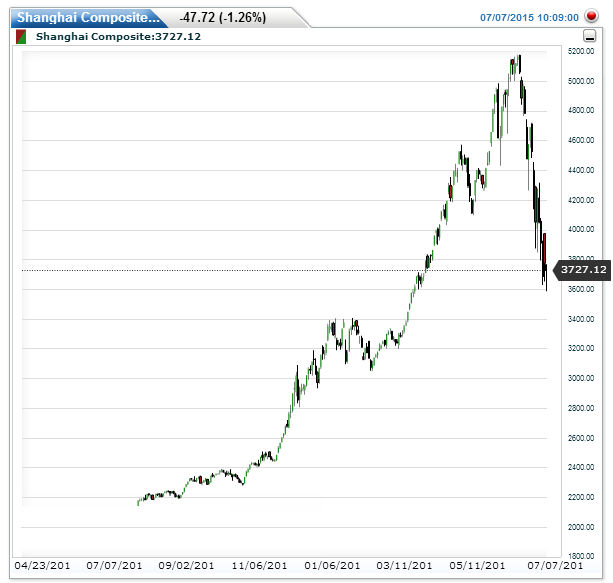Click the candlestick peak near 5200

pos(519,64)
